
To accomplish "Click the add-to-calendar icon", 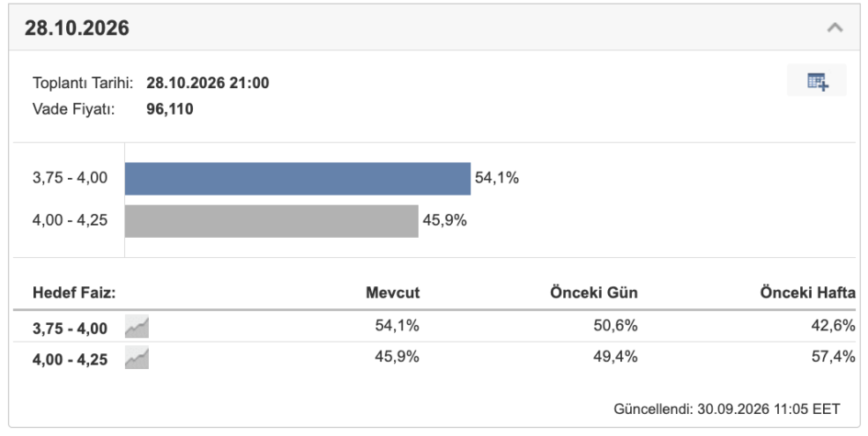I will click(817, 82).
